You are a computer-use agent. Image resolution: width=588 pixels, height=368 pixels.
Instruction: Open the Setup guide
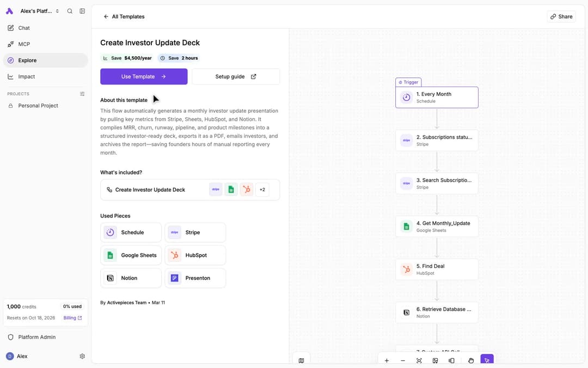click(236, 77)
